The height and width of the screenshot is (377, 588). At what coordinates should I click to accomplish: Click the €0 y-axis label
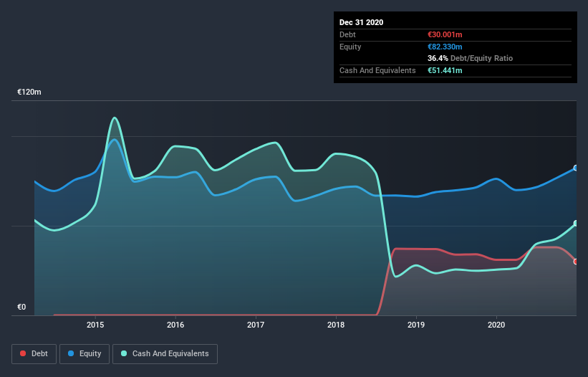pyautogui.click(x=21, y=307)
